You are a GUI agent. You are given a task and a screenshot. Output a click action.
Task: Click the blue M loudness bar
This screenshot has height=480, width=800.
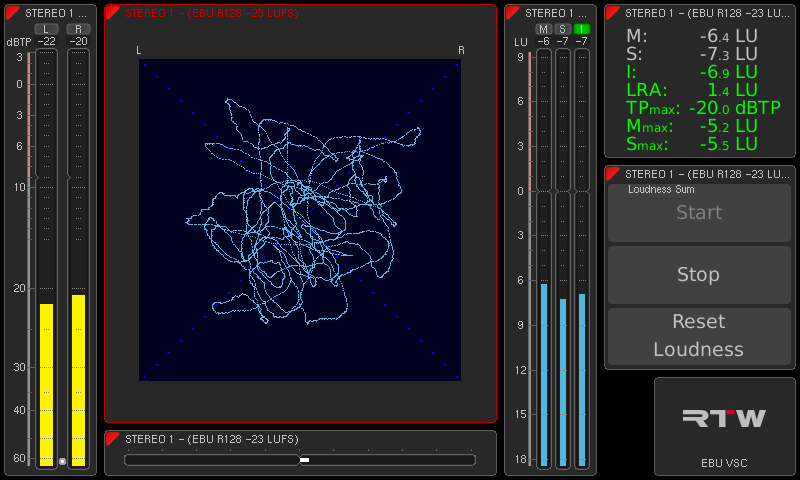pyautogui.click(x=544, y=375)
